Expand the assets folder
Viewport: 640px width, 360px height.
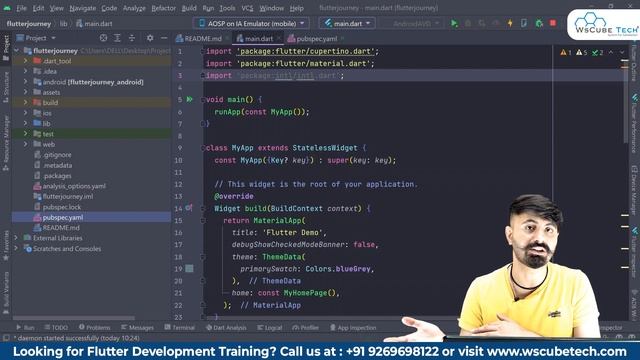coord(25,92)
